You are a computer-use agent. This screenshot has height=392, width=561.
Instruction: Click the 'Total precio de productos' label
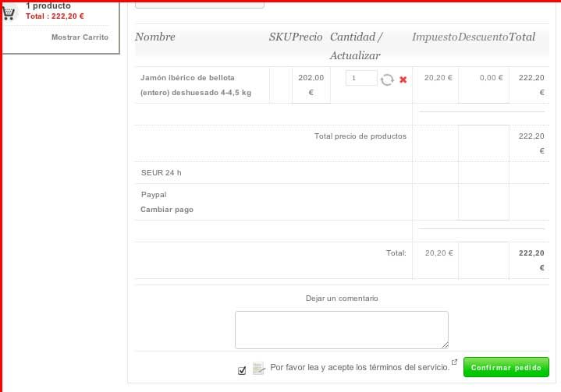(360, 136)
